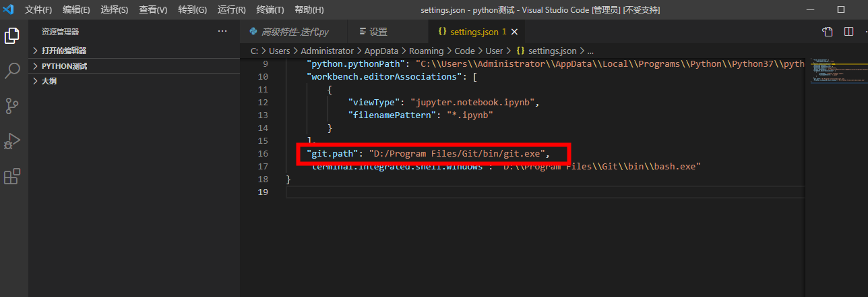Open the Source Control view
868x297 pixels.
click(12, 106)
